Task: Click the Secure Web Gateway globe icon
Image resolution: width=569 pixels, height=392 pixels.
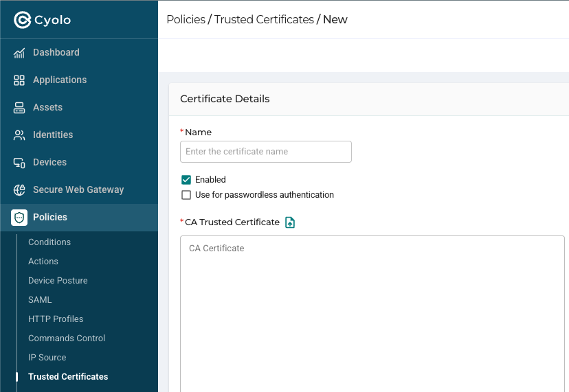Action: pos(19,190)
